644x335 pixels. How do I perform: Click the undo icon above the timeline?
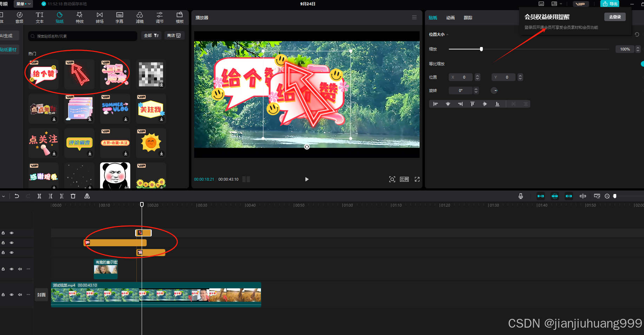tap(17, 196)
